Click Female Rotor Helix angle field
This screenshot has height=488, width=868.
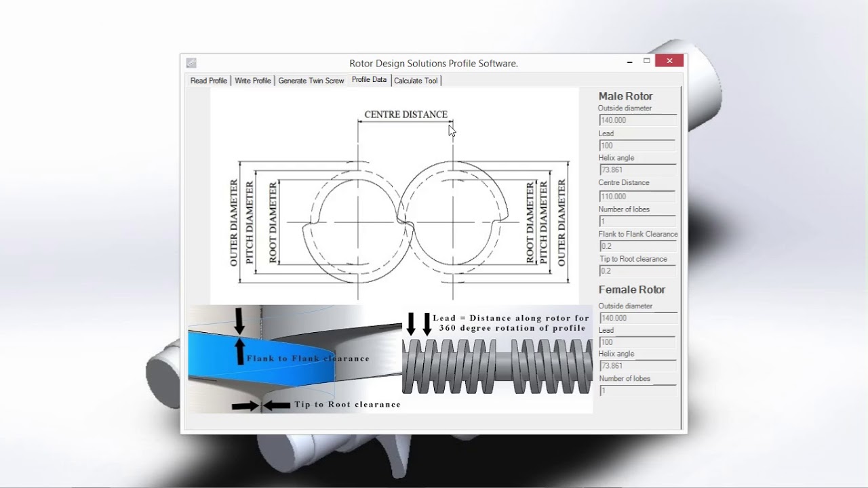click(637, 365)
